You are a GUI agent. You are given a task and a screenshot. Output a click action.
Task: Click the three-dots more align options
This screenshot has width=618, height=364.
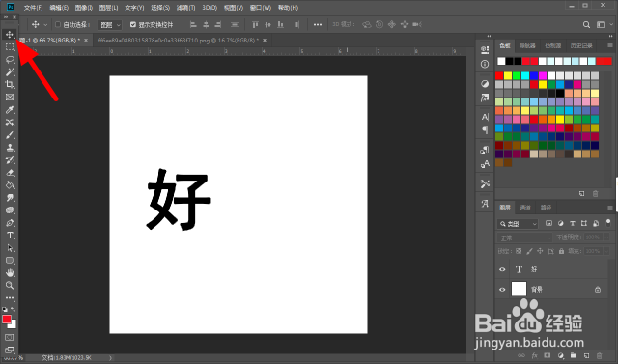point(318,25)
